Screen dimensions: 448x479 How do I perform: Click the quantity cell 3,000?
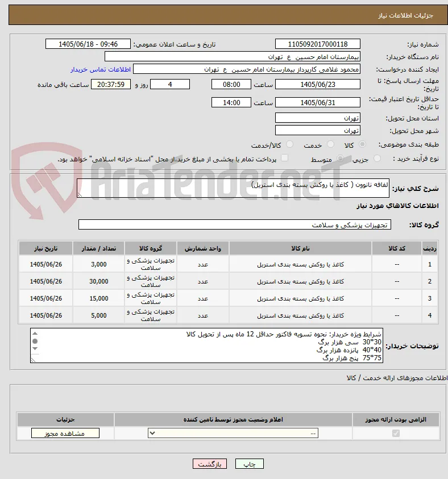point(99,264)
